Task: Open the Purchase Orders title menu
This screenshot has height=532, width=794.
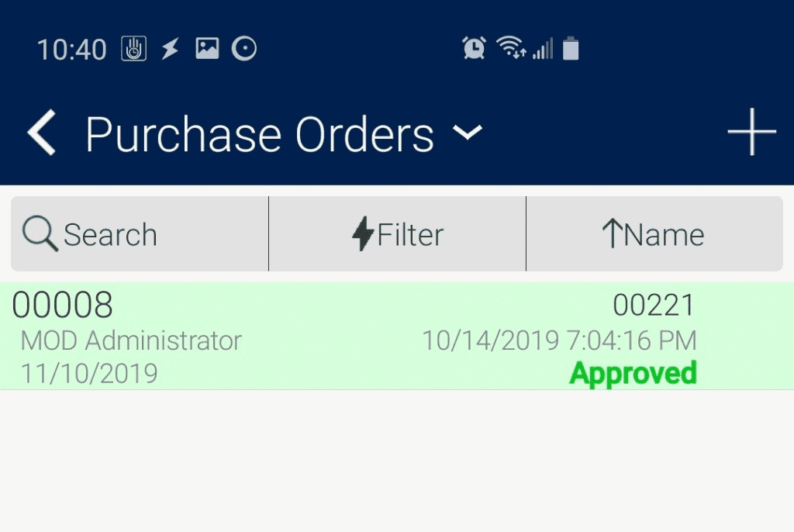Action: tap(259, 134)
